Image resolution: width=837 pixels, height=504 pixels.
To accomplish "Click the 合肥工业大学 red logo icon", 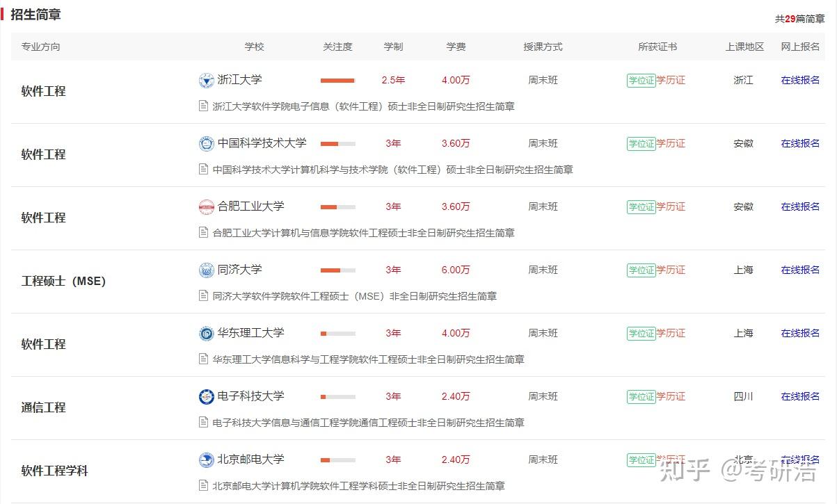I will (x=207, y=207).
